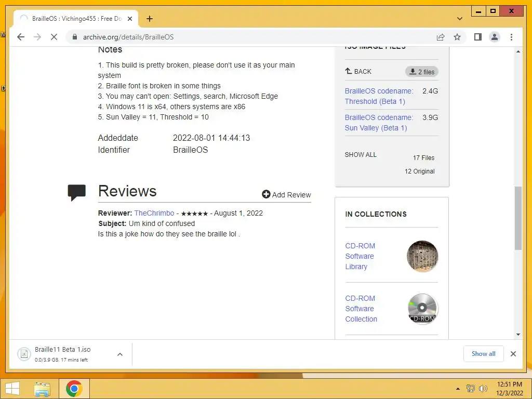
Task: Show hidden tray icons arrow
Action: coord(458,389)
